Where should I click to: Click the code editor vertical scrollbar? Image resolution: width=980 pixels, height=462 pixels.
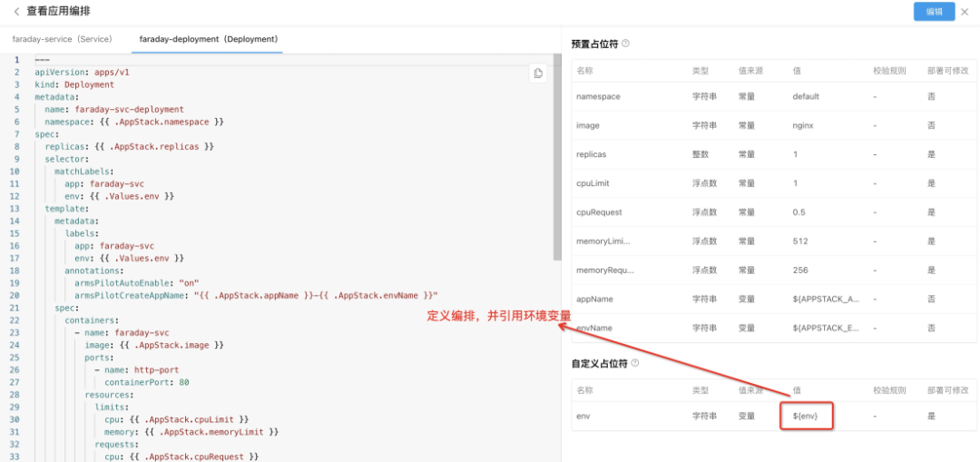(557, 156)
